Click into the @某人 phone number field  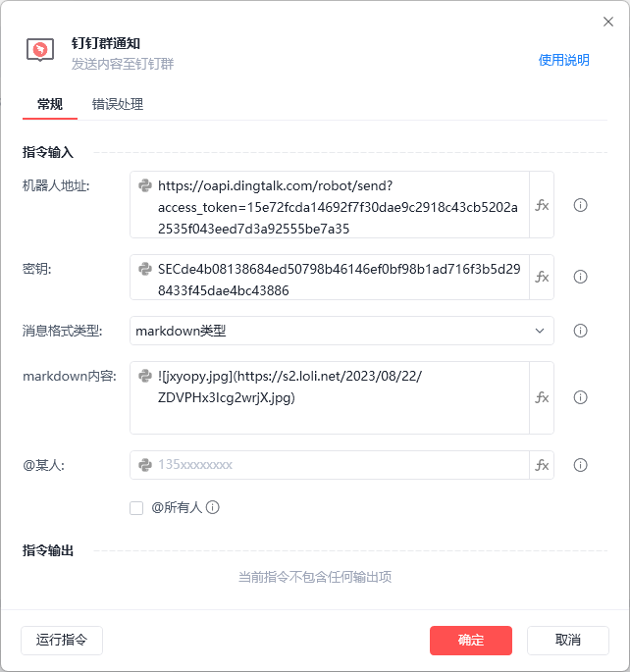[x=330, y=465]
